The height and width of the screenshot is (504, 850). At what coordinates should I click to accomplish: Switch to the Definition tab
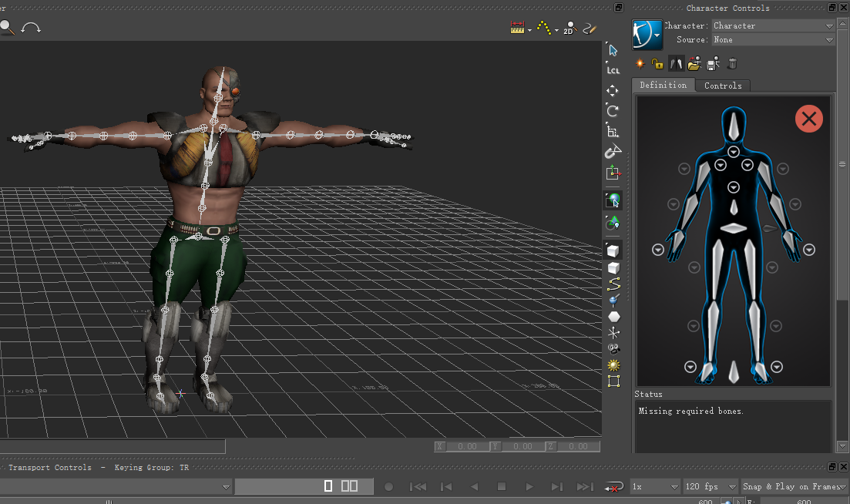(x=663, y=86)
